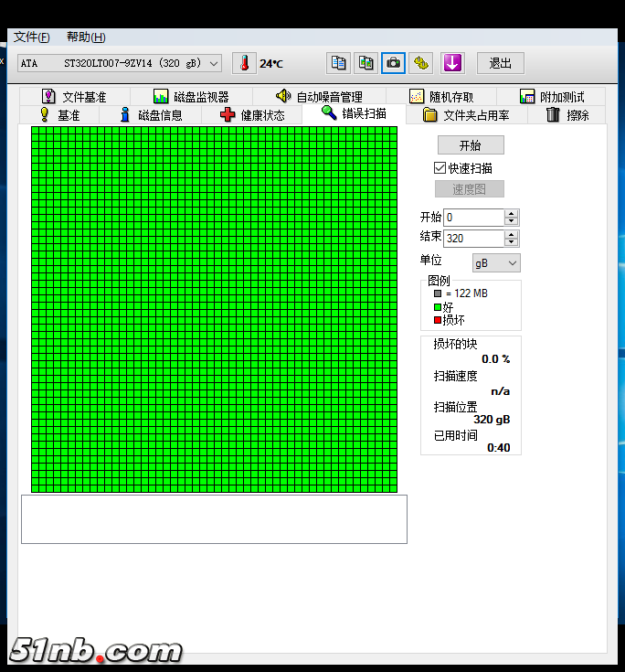Switch to the 自动噪音管理 tab
Viewport: 625px width, 672px height.
point(319,97)
